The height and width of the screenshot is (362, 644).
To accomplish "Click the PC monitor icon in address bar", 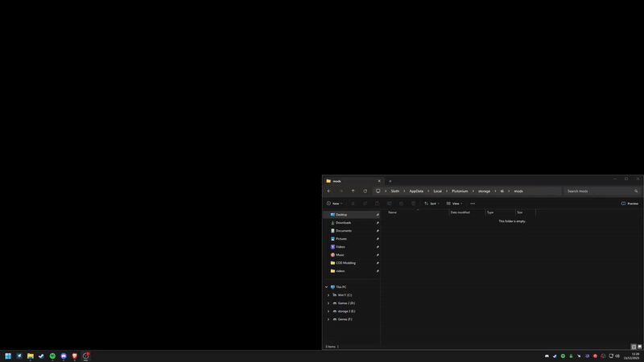I will coord(378,191).
